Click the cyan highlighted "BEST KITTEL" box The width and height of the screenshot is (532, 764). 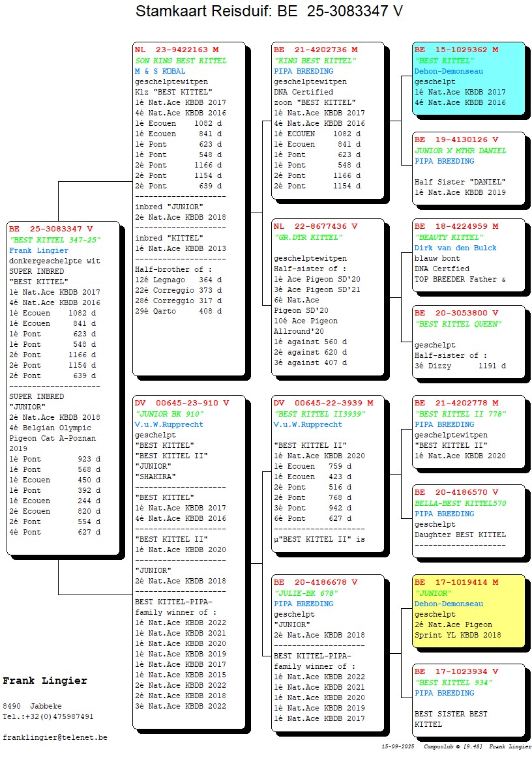coord(468,80)
